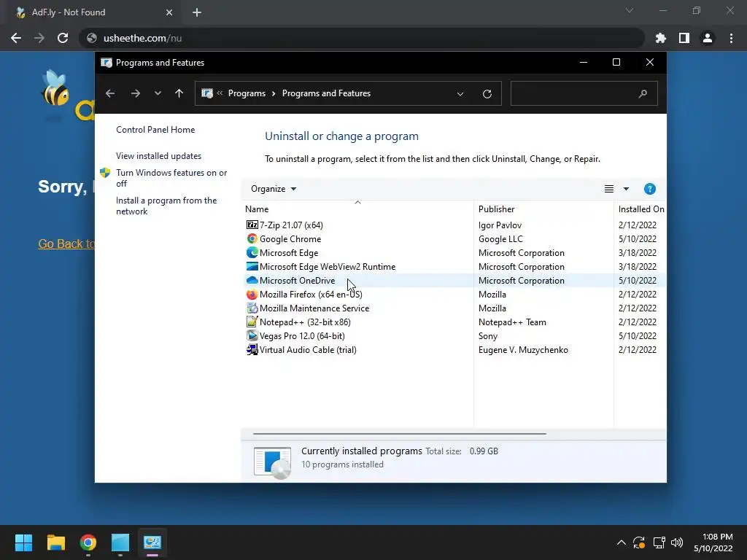747x560 pixels.
Task: Click the search magnifier in Control Panel
Action: (x=643, y=94)
